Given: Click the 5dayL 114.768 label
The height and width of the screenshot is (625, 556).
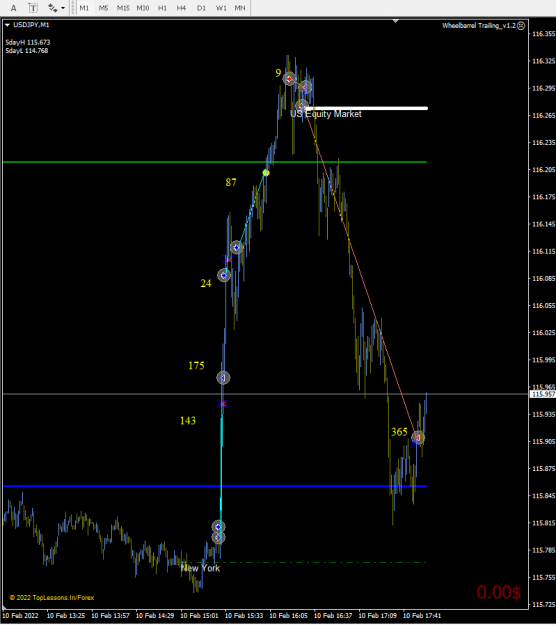Looking at the screenshot, I should pos(27,51).
